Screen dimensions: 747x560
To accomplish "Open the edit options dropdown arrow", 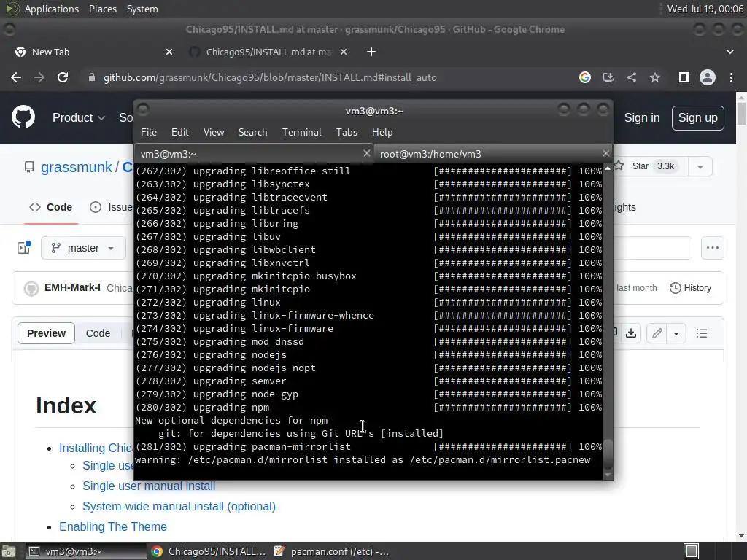I will click(x=676, y=332).
